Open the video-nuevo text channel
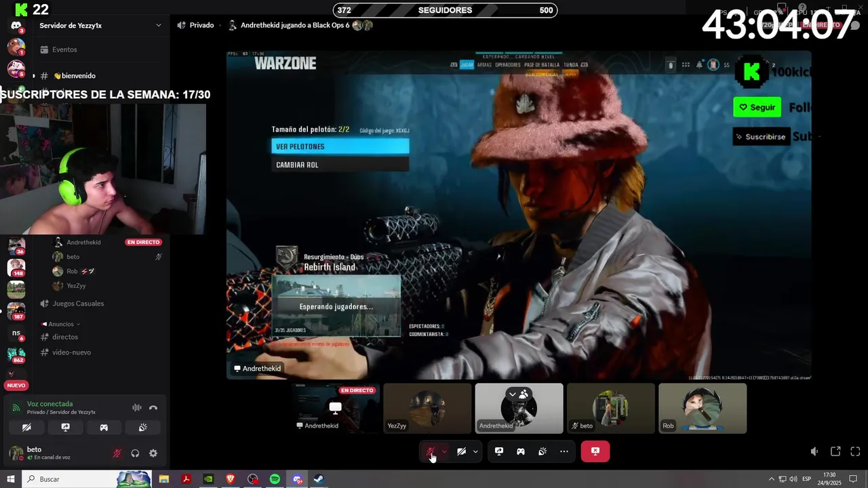 coord(100,352)
